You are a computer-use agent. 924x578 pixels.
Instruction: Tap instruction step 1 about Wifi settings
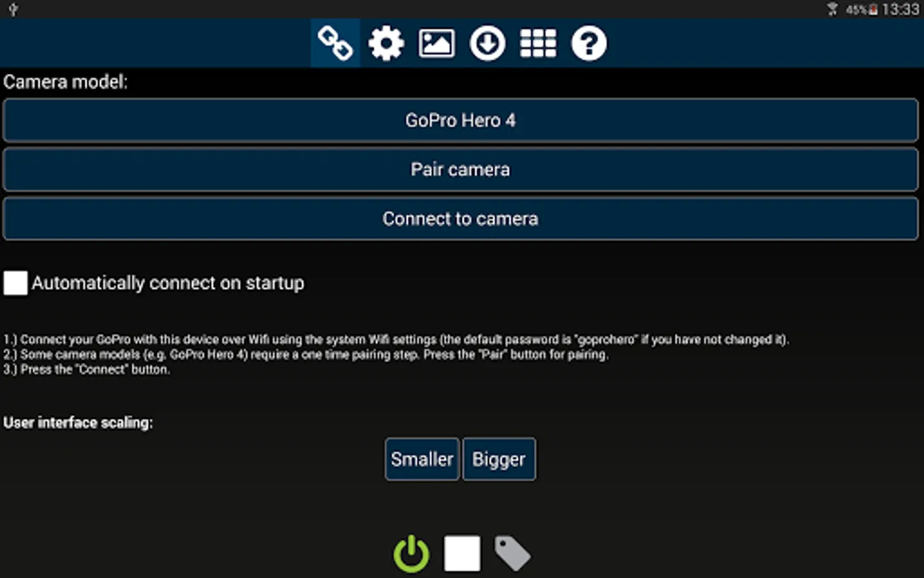click(x=396, y=339)
